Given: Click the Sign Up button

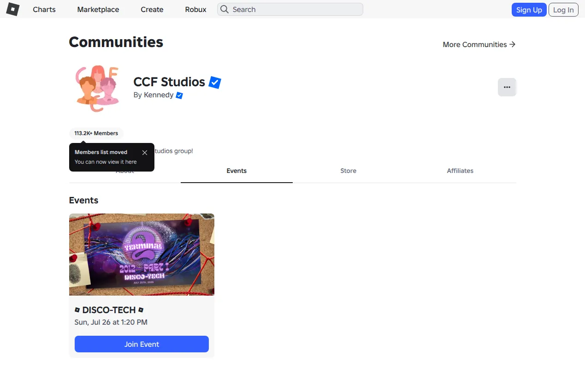Looking at the screenshot, I should coord(529,10).
